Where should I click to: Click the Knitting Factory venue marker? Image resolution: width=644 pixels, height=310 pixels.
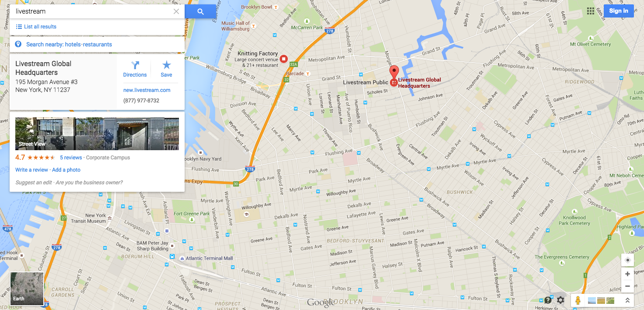[283, 59]
